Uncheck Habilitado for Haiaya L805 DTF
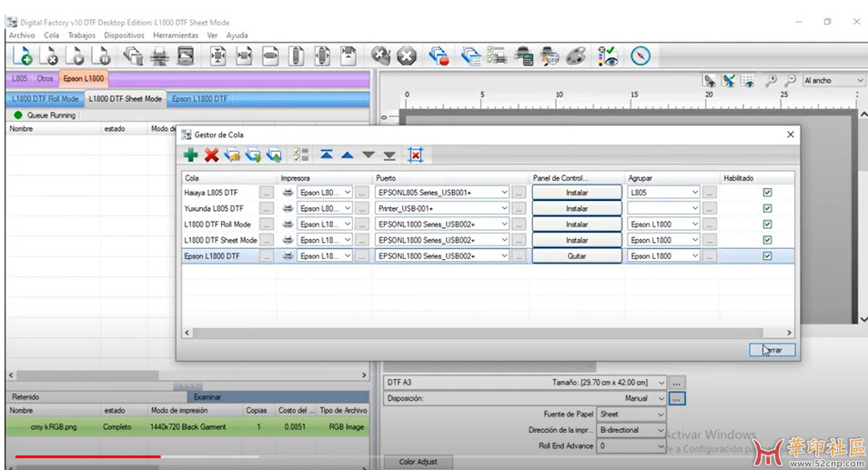 tap(767, 193)
